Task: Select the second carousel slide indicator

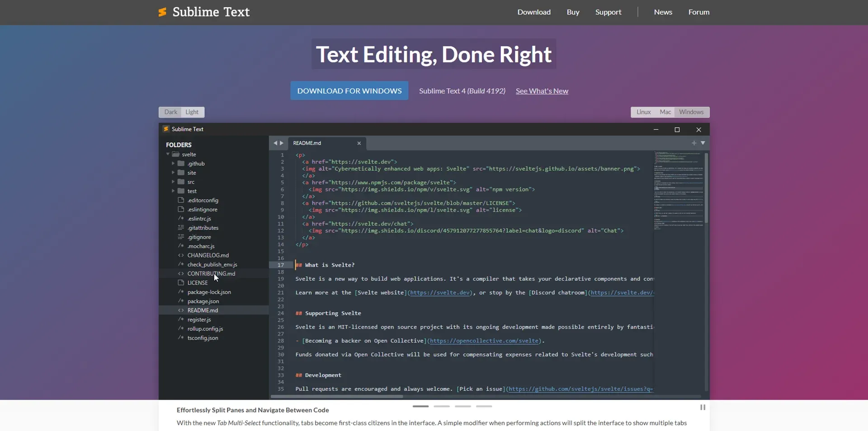Action: (x=442, y=407)
